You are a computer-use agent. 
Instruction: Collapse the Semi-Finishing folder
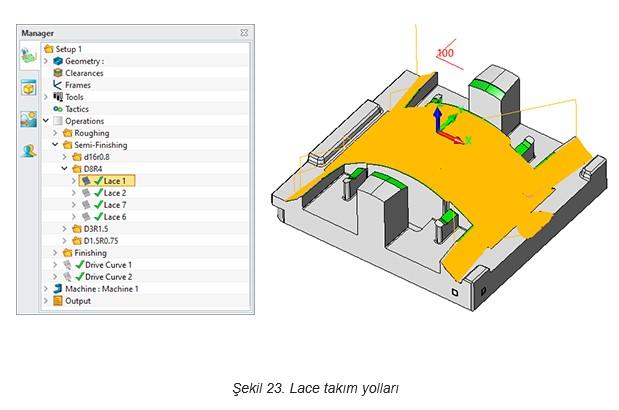pos(56,145)
